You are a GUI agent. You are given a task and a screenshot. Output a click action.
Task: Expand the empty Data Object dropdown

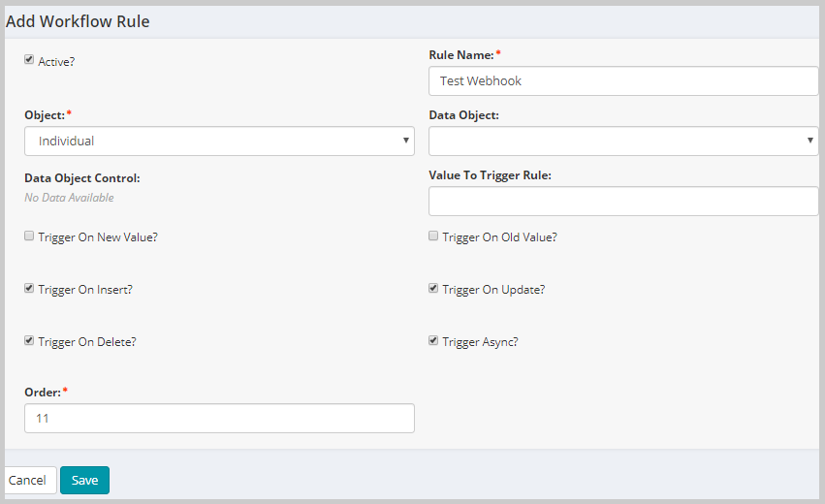tap(623, 141)
